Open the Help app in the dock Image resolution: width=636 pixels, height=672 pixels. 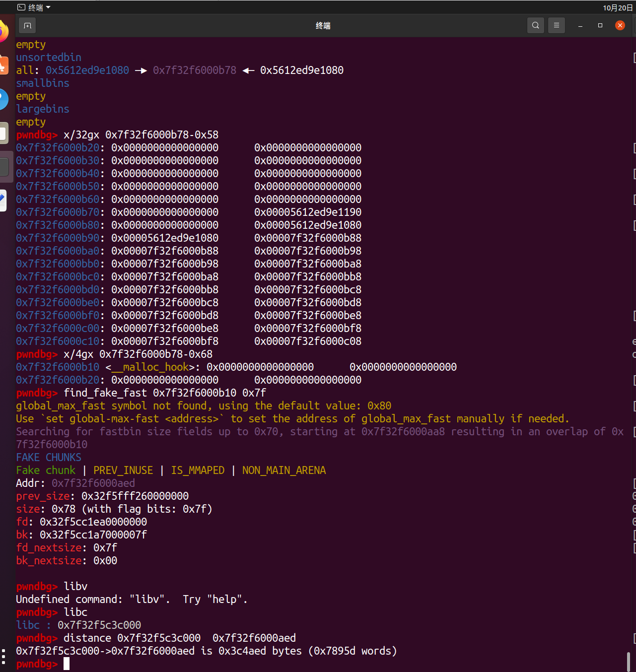click(x=3, y=99)
